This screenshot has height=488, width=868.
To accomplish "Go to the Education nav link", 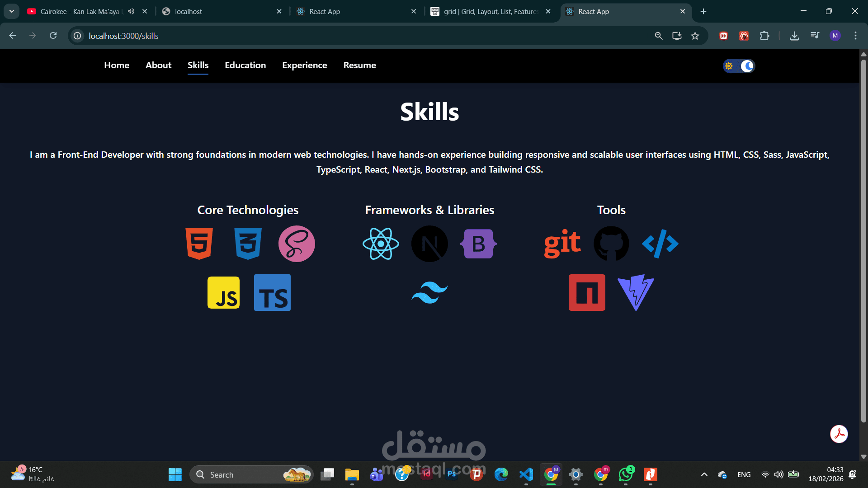I will click(245, 65).
